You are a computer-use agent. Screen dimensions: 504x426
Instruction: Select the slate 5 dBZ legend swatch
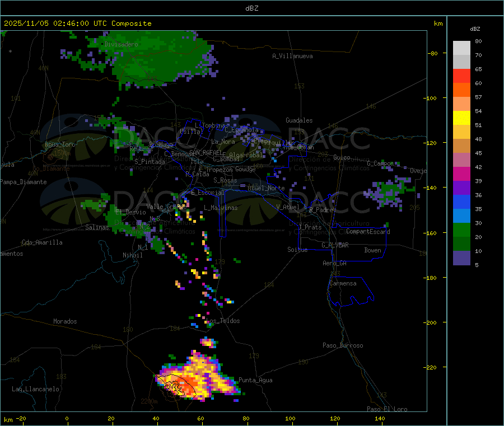(x=461, y=258)
